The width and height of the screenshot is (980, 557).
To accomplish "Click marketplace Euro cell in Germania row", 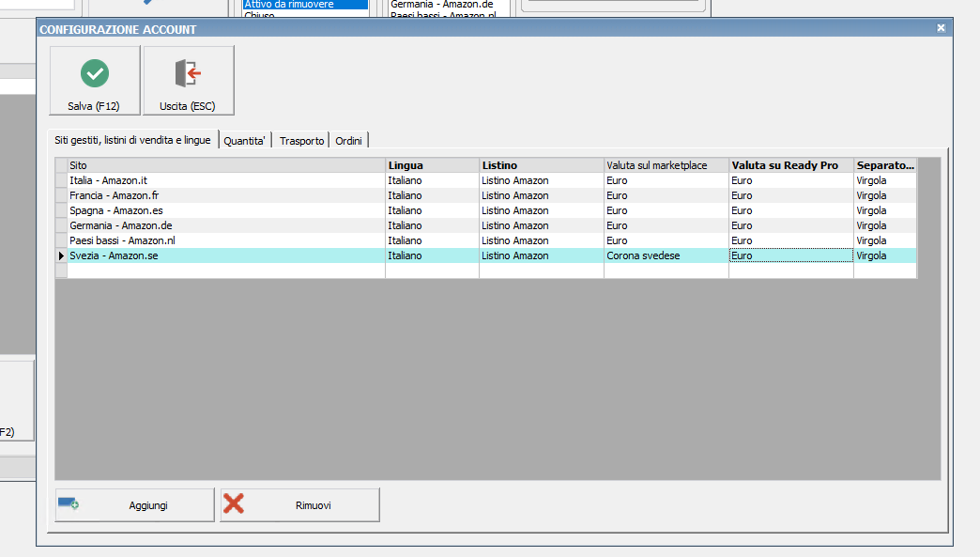I will pos(666,225).
